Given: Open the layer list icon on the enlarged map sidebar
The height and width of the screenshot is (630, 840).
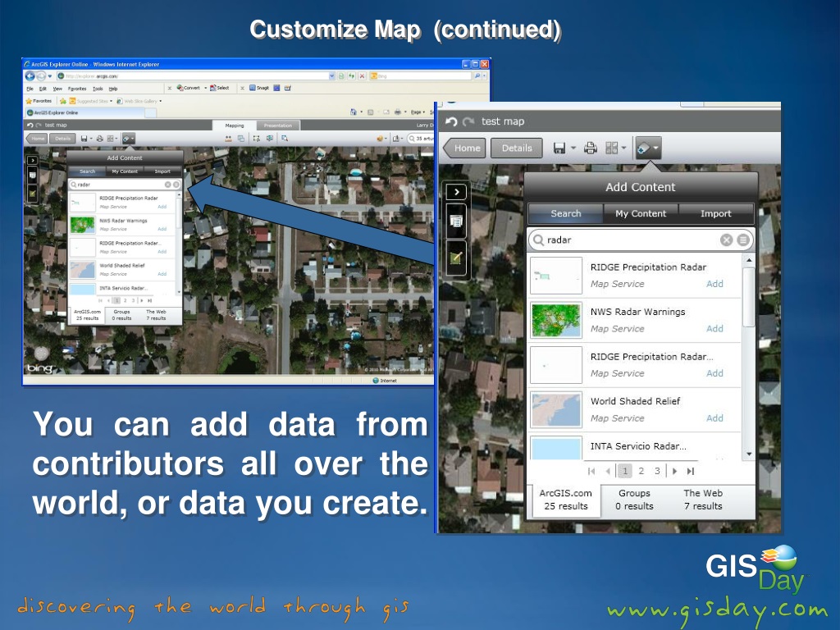Looking at the screenshot, I should click(x=456, y=221).
